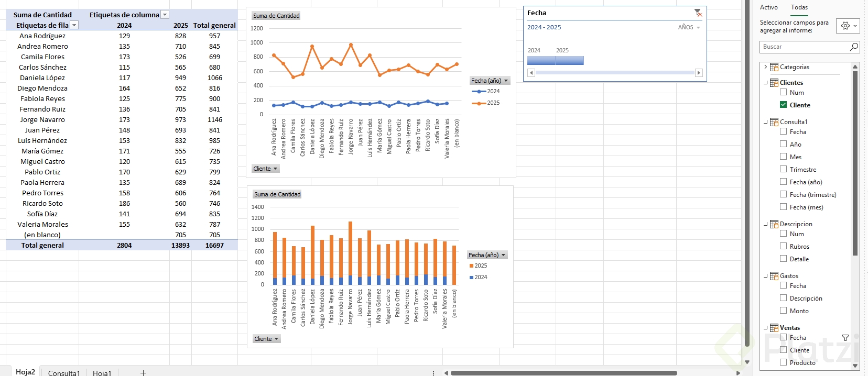Screen dimensions: 868x376
Task: Open the filter funnel on Ventas Fecha
Action: (845, 338)
